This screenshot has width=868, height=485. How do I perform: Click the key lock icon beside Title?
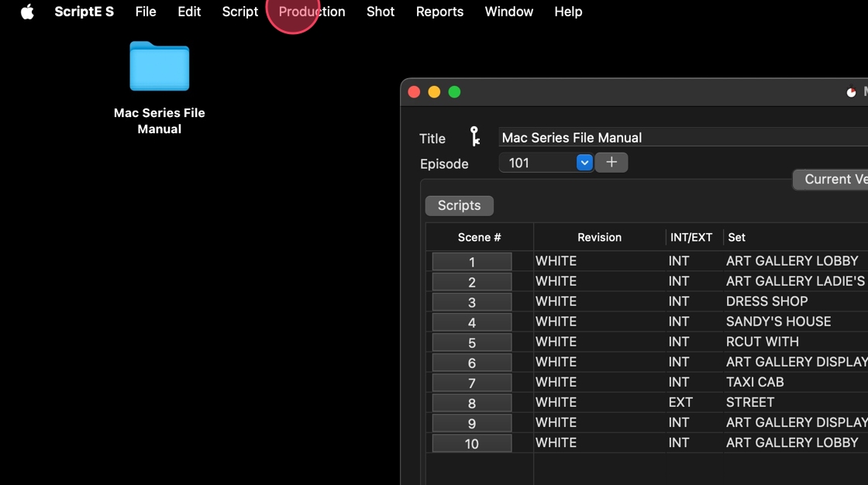(474, 136)
